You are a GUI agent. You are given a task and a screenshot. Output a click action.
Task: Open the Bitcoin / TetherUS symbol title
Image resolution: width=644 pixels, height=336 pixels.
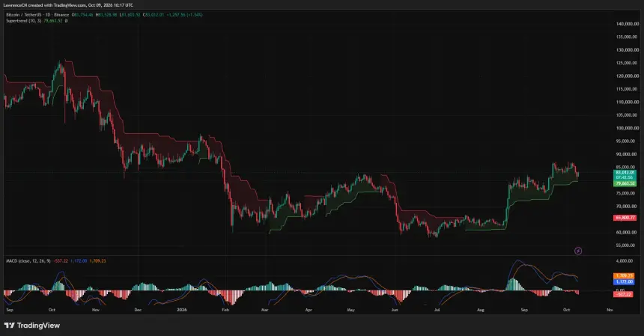coord(24,15)
